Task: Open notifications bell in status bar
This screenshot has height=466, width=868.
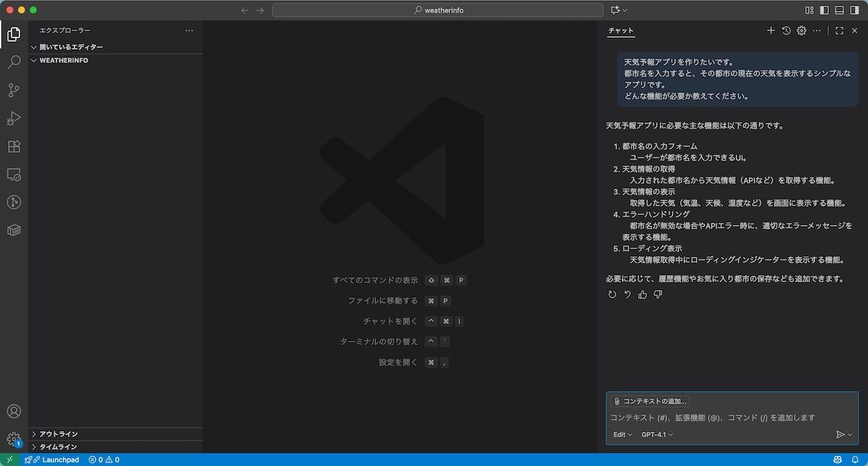Action: (854, 459)
